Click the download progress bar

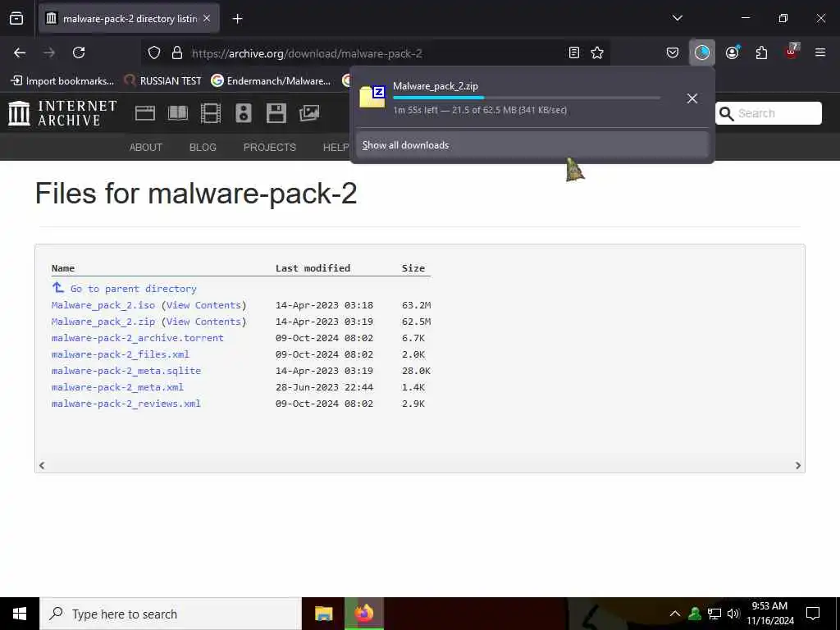tap(527, 98)
